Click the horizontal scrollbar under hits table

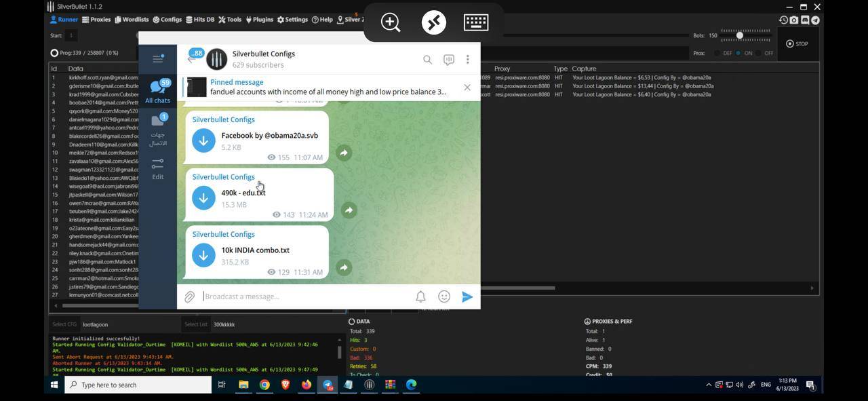[518, 288]
